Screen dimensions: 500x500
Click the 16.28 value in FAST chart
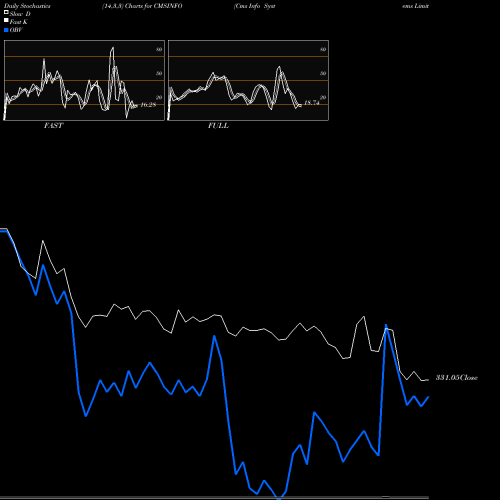click(x=148, y=105)
